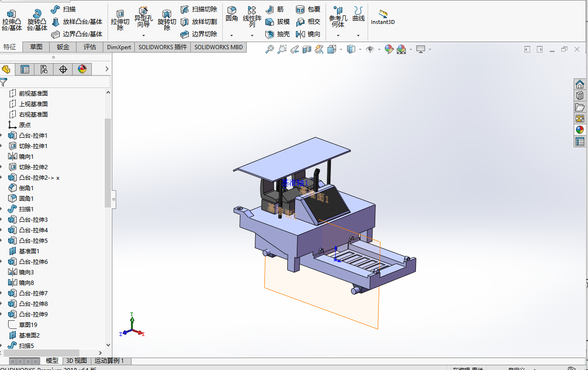The width and height of the screenshot is (588, 370).
Task: Click the Zoom to Fit icon
Action: click(270, 49)
